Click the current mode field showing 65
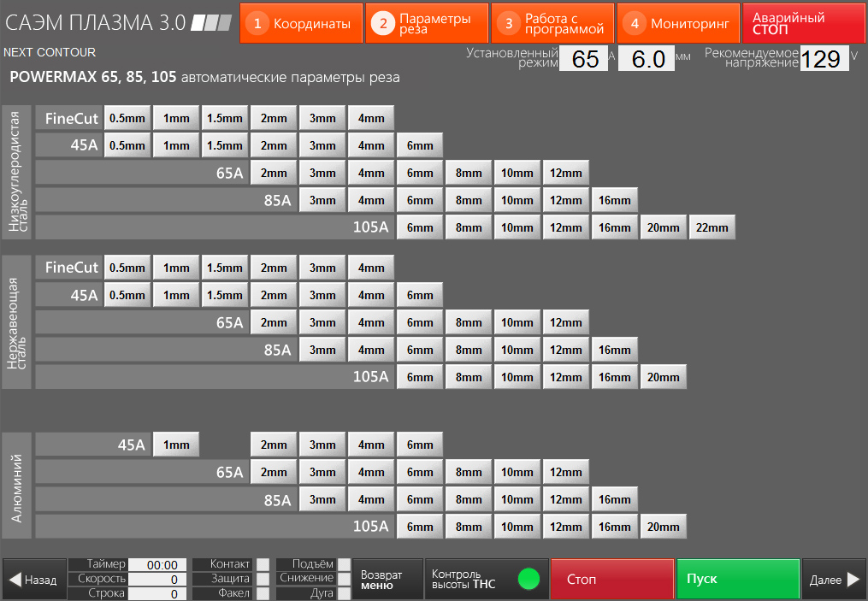The image size is (868, 601). pos(583,59)
